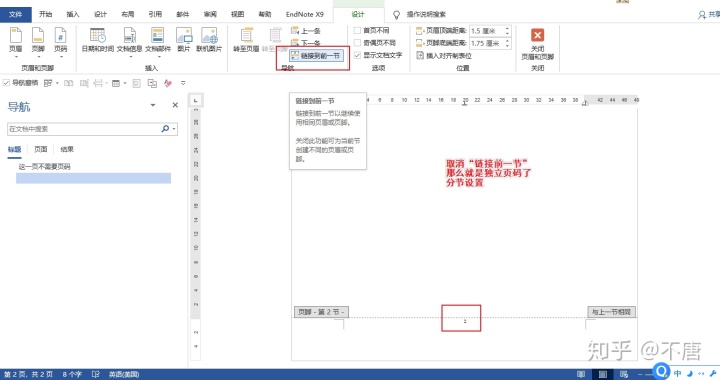Click the ruler tab selector icon
This screenshot has height=380, width=720.
point(196,100)
